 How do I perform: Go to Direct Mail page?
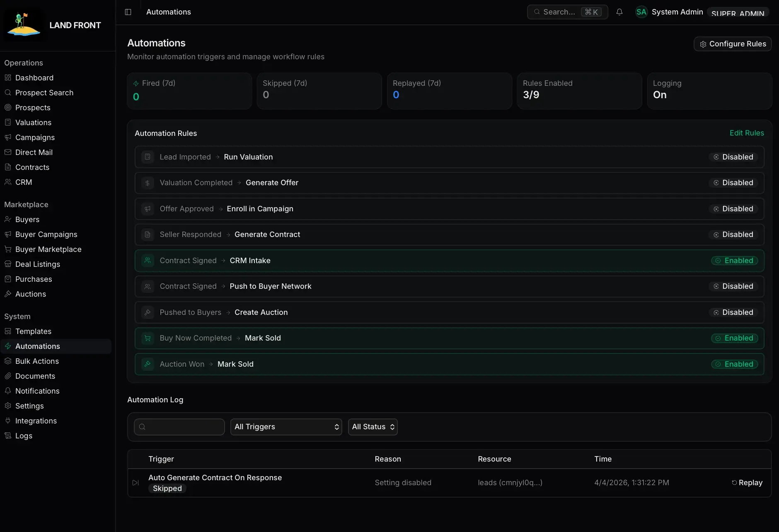[x=56, y=152]
